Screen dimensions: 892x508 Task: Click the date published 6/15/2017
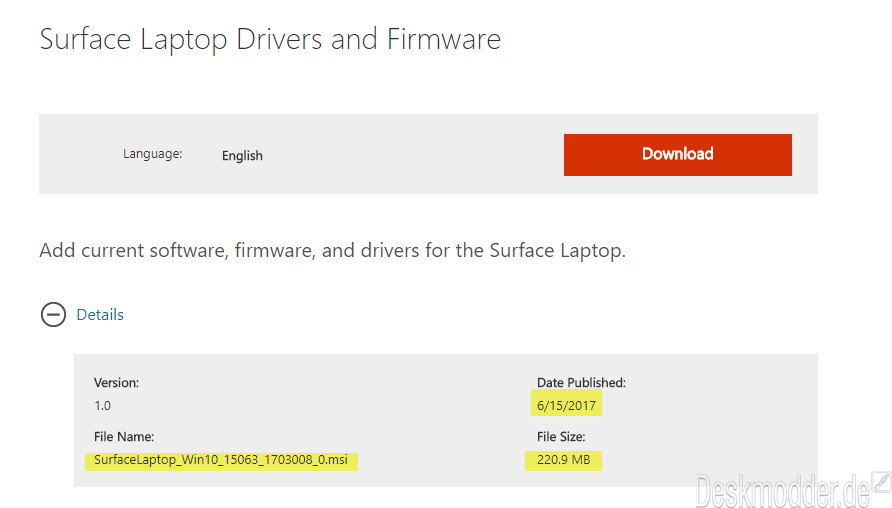click(566, 406)
